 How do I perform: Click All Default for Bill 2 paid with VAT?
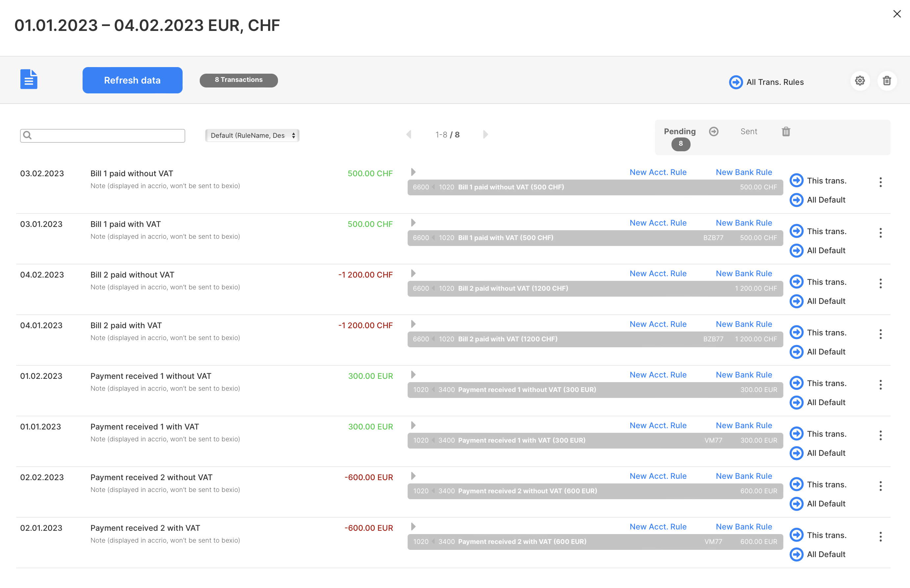(x=818, y=352)
